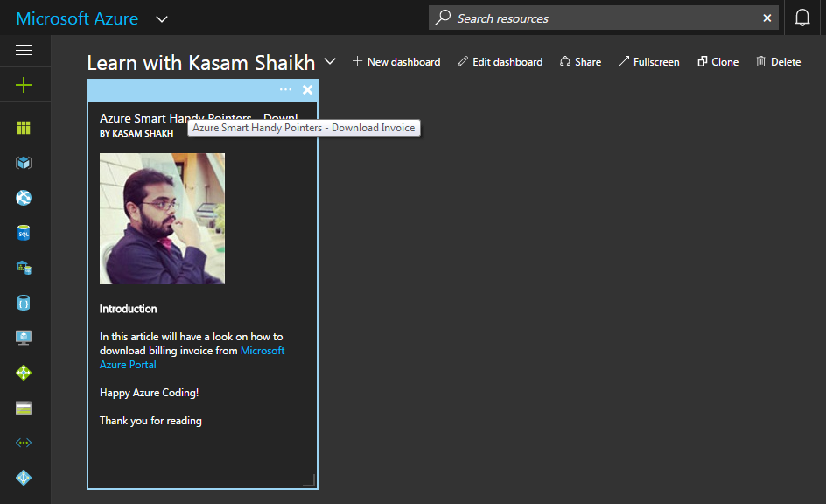The height and width of the screenshot is (504, 826).
Task: Clear the search box with X
Action: tap(767, 17)
